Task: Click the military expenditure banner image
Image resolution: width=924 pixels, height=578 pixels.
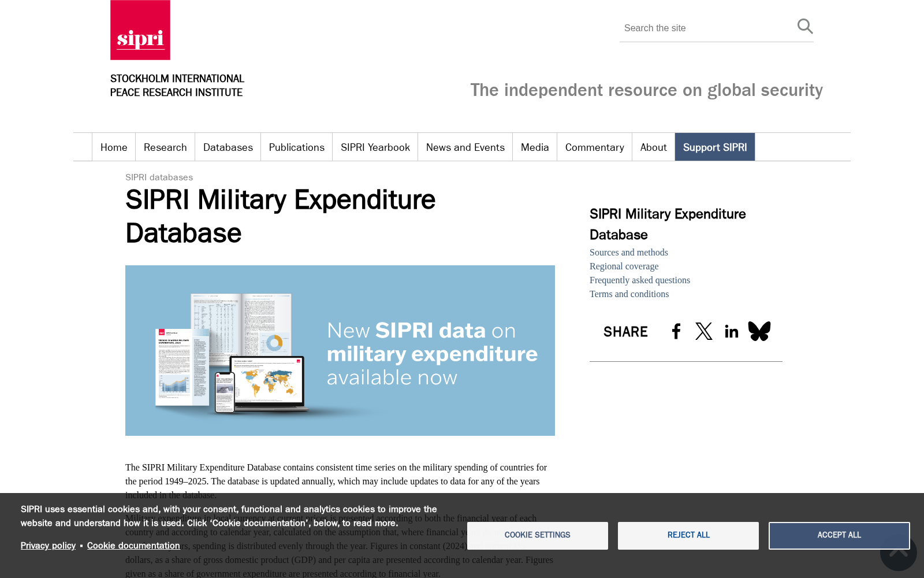Action: pyautogui.click(x=340, y=350)
